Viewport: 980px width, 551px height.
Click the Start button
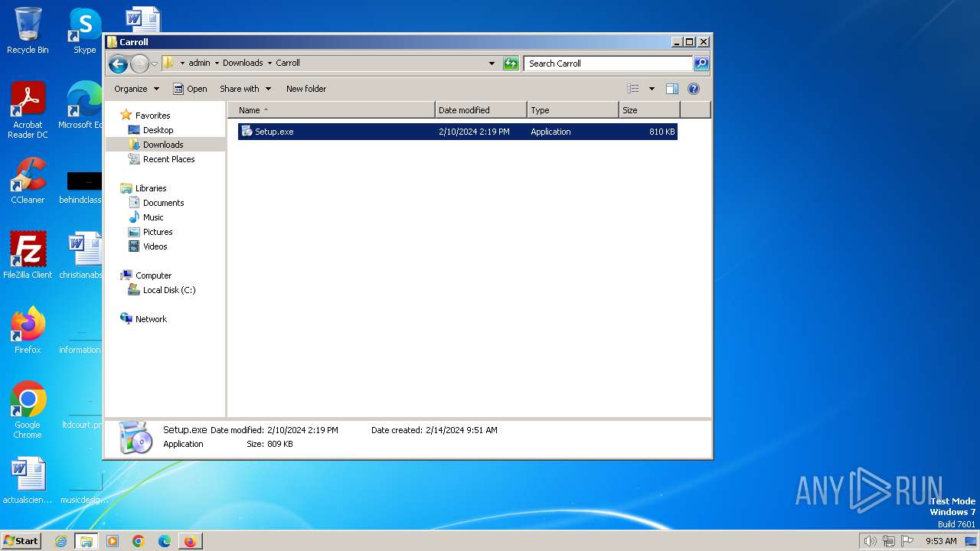click(21, 540)
